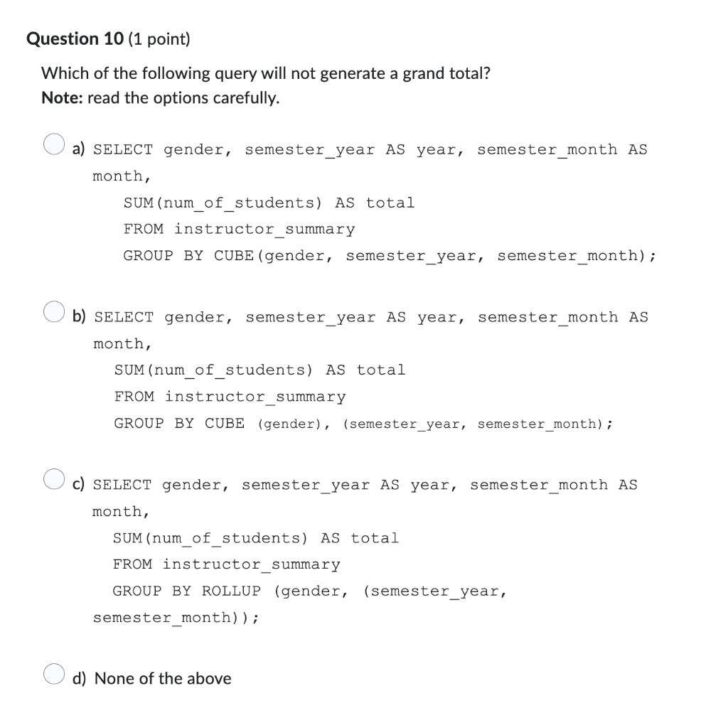This screenshot has height=713, width=728.
Task: Click the question prompt text about grand total
Action: pyautogui.click(x=264, y=73)
